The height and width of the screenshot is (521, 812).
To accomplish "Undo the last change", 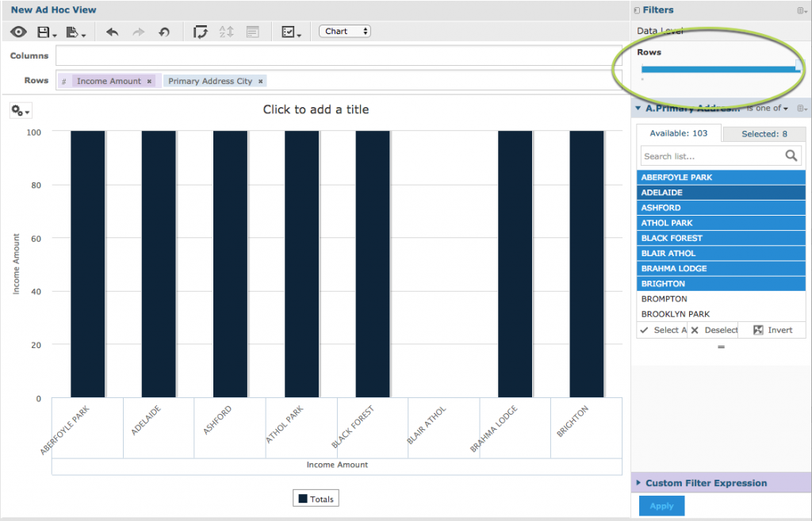I will (111, 31).
